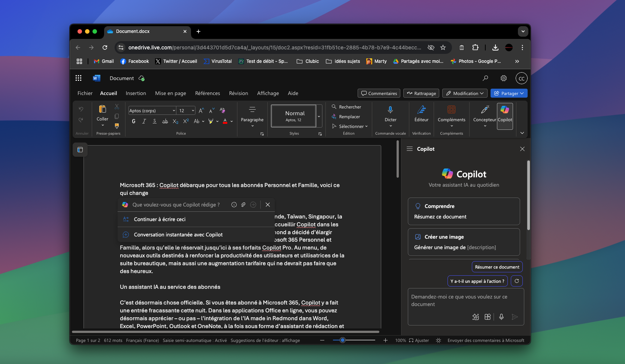Apply superscript formatting

coord(186,121)
